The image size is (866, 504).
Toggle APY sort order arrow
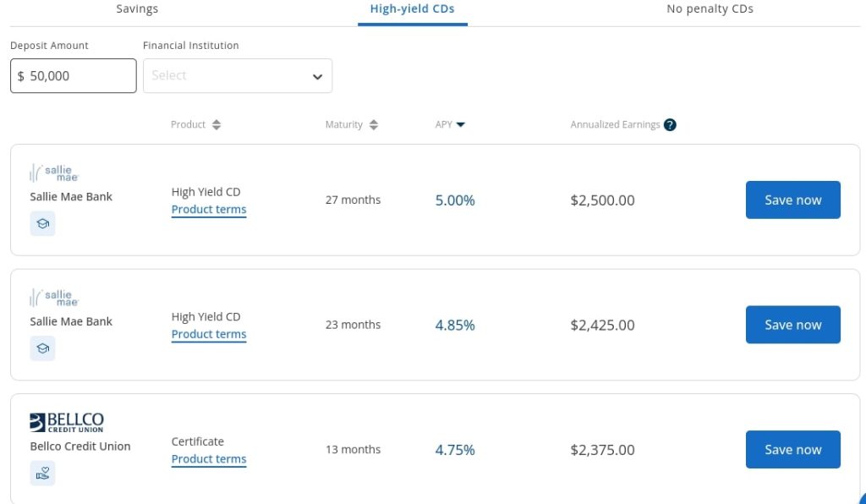460,125
